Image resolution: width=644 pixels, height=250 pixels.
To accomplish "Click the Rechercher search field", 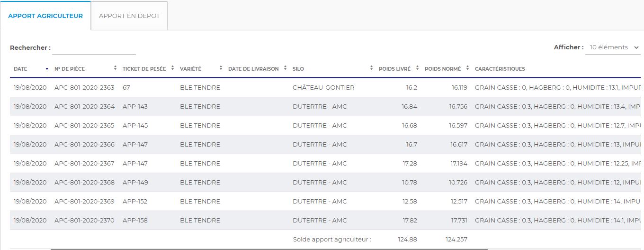I will pos(94,48).
